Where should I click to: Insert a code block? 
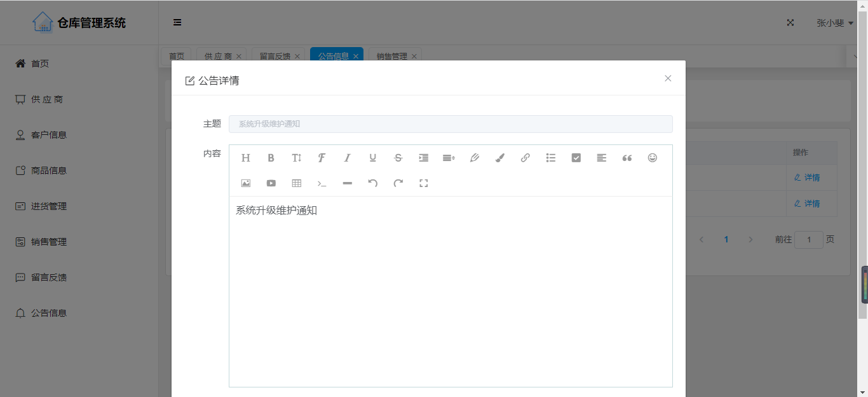click(x=322, y=183)
